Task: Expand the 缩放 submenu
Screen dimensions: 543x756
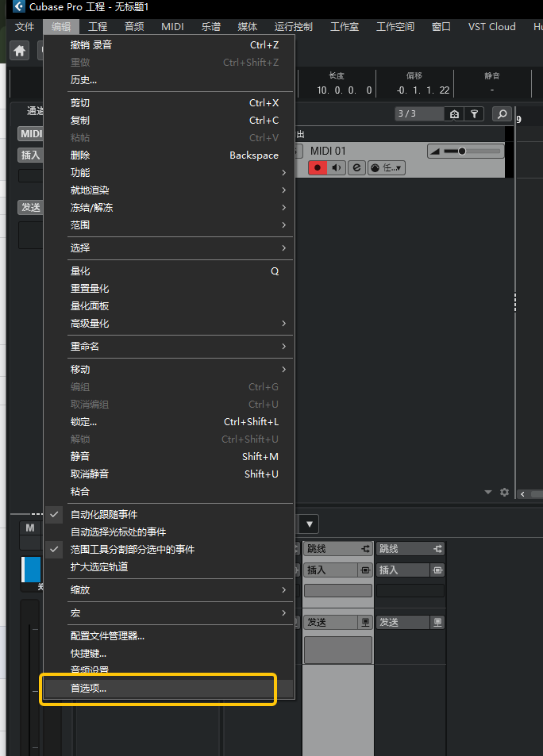Action: point(169,589)
